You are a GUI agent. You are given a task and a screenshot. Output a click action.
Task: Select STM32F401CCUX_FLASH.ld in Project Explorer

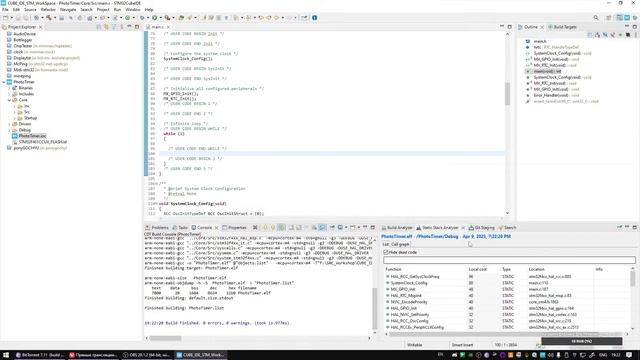[42, 142]
